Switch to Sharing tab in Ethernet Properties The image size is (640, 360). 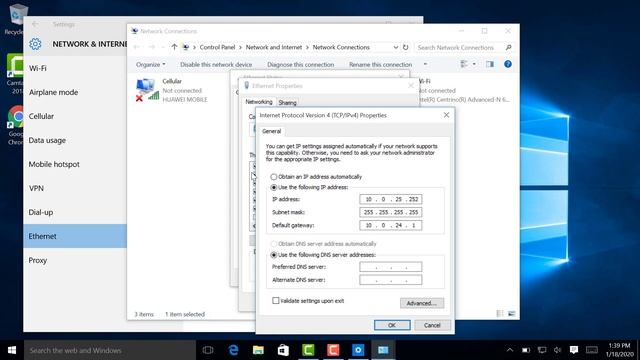(x=287, y=102)
